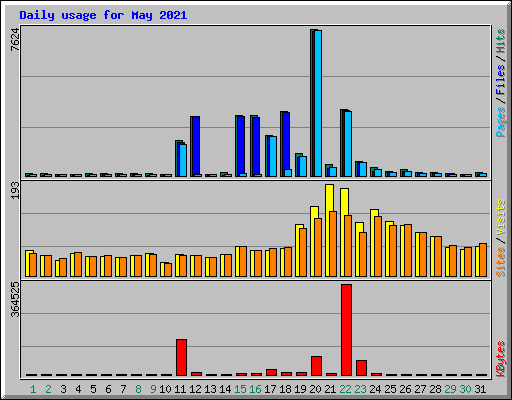512x400 pixels.
Task: Select the red KBytes bar for day 17
Action: click(x=271, y=372)
